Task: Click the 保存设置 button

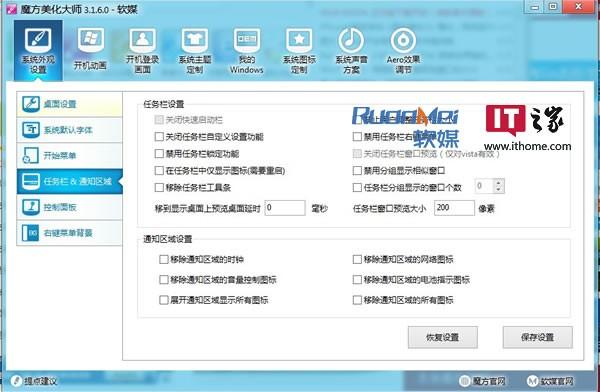Action: click(538, 337)
